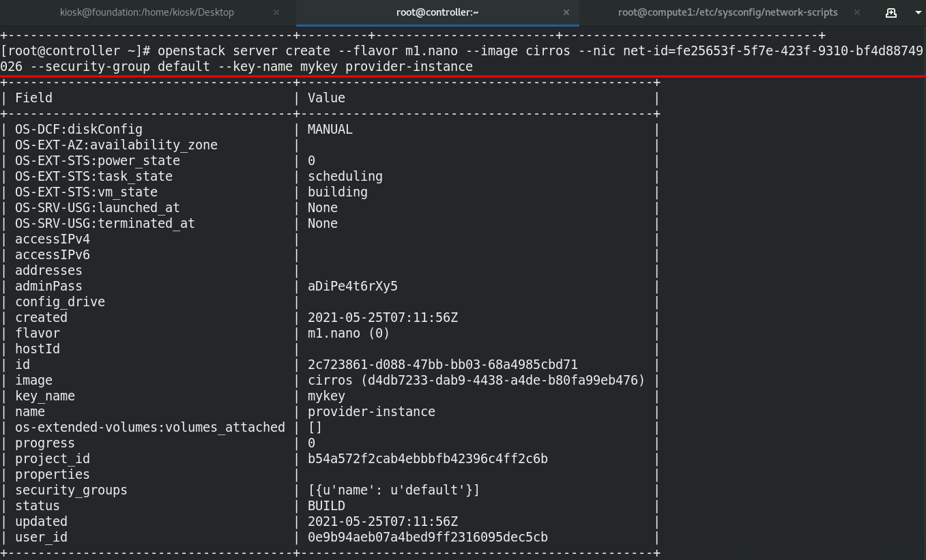Click the BUILD status value
The width and height of the screenshot is (926, 560).
point(326,506)
